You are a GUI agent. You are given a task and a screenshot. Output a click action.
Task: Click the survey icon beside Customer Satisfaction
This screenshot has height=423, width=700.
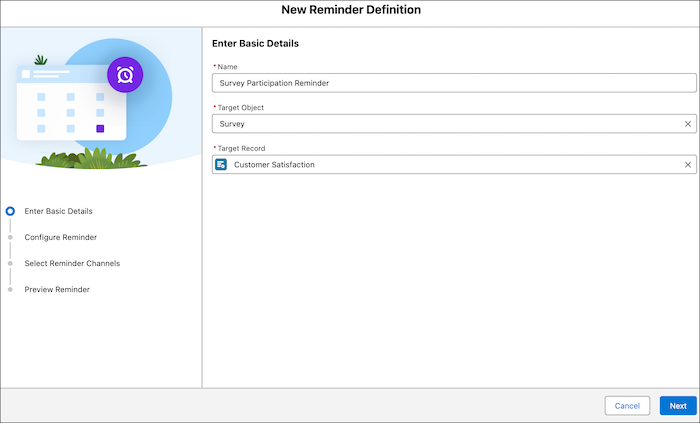[221, 164]
